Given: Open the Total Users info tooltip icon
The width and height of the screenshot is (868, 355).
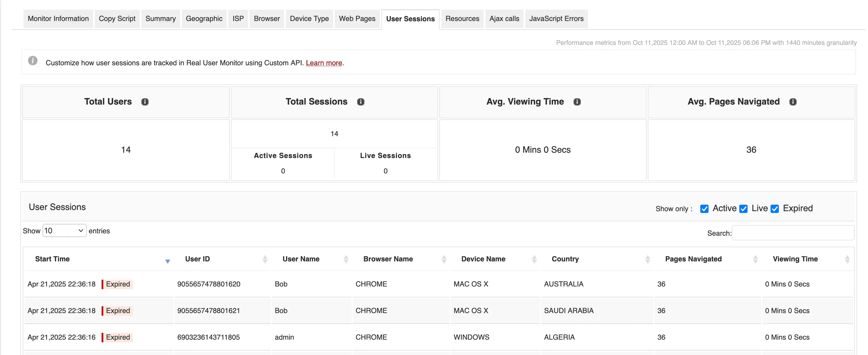Looking at the screenshot, I should [x=145, y=102].
